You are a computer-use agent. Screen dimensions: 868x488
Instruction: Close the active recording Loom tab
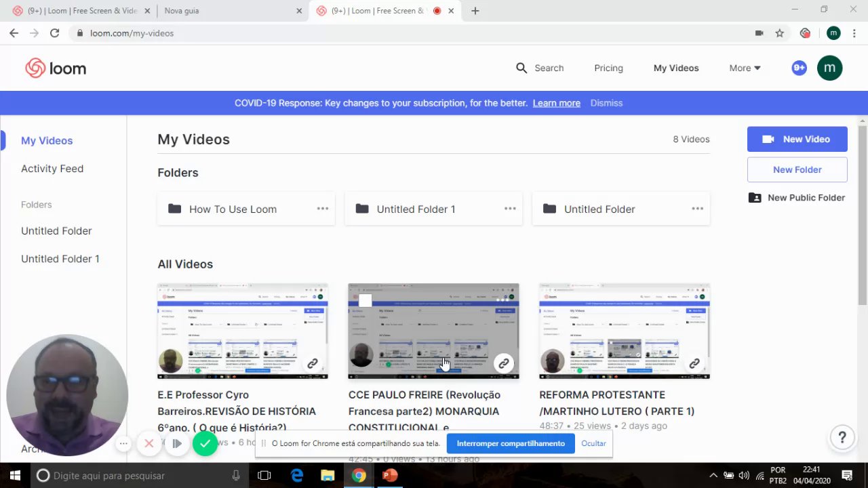(451, 11)
